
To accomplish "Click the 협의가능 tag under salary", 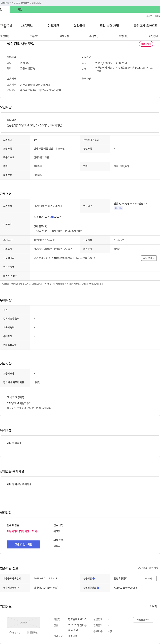I will tap(118, 208).
